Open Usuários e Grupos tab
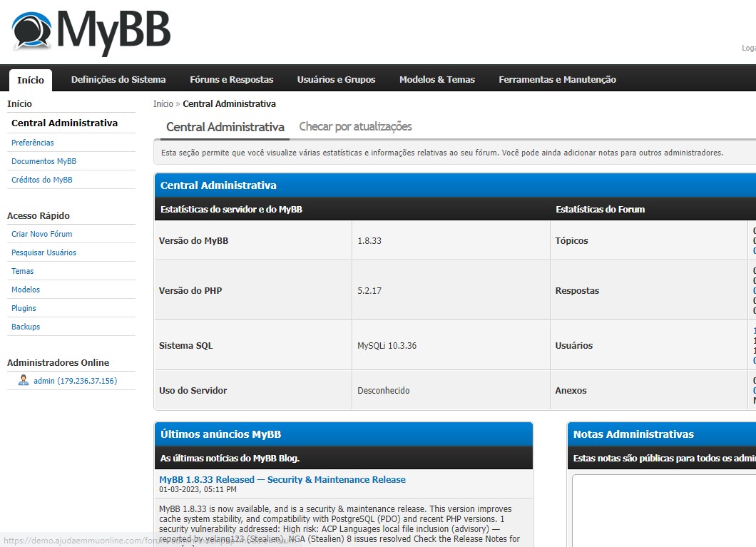 (336, 80)
